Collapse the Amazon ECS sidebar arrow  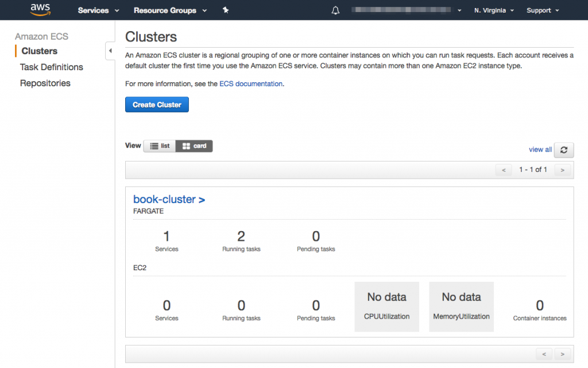pos(110,51)
